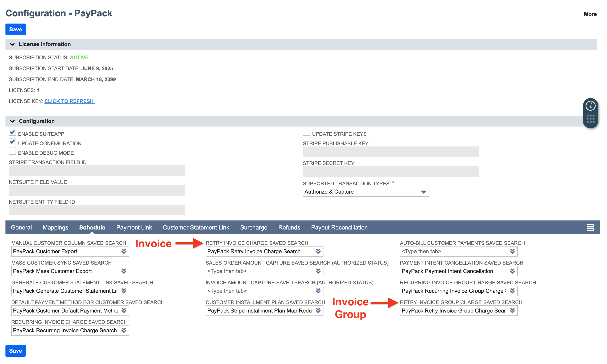This screenshot has width=607, height=364.
Task: Switch to the Surcharge tab
Action: pos(254,227)
